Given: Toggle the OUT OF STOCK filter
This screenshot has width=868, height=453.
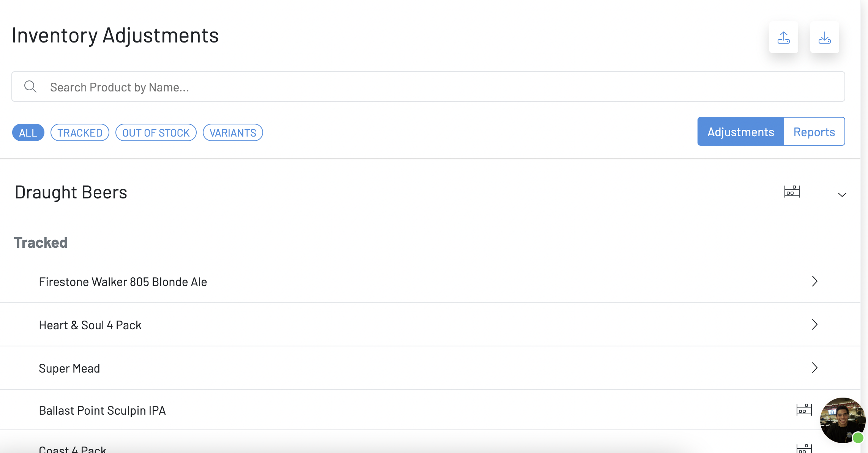Looking at the screenshot, I should point(156,133).
